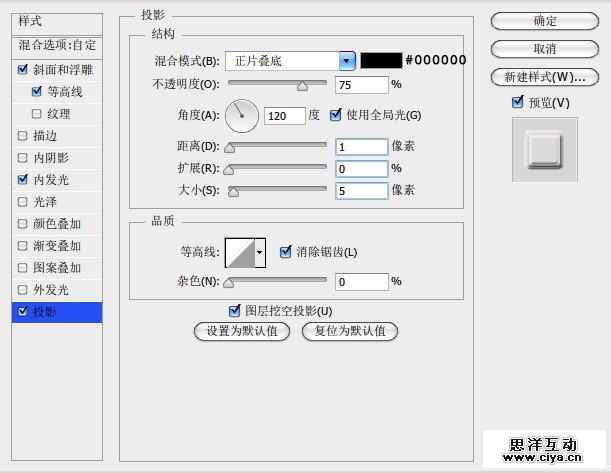The image size is (611, 473).
Task: Click the 角度 angle dial
Action: [x=242, y=116]
